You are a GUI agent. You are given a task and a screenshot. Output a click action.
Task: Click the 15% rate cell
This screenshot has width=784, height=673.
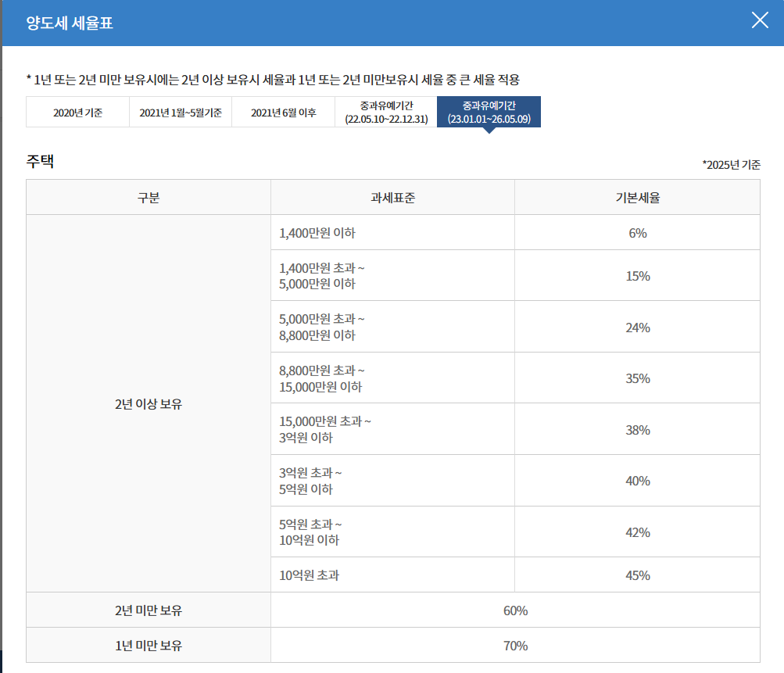[x=637, y=275]
